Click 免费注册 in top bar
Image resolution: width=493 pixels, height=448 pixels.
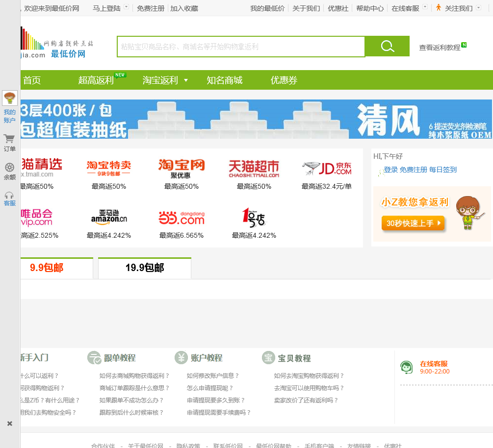[151, 8]
